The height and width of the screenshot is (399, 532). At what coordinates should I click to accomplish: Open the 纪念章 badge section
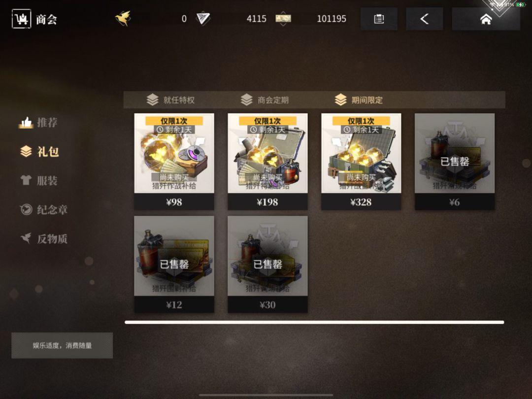point(43,209)
